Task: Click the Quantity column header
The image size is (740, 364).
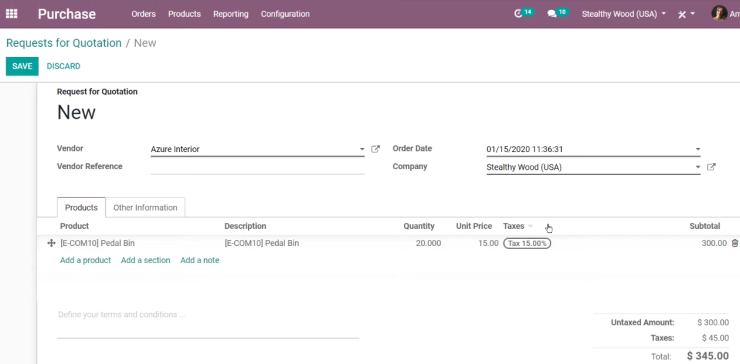Action: coord(419,226)
